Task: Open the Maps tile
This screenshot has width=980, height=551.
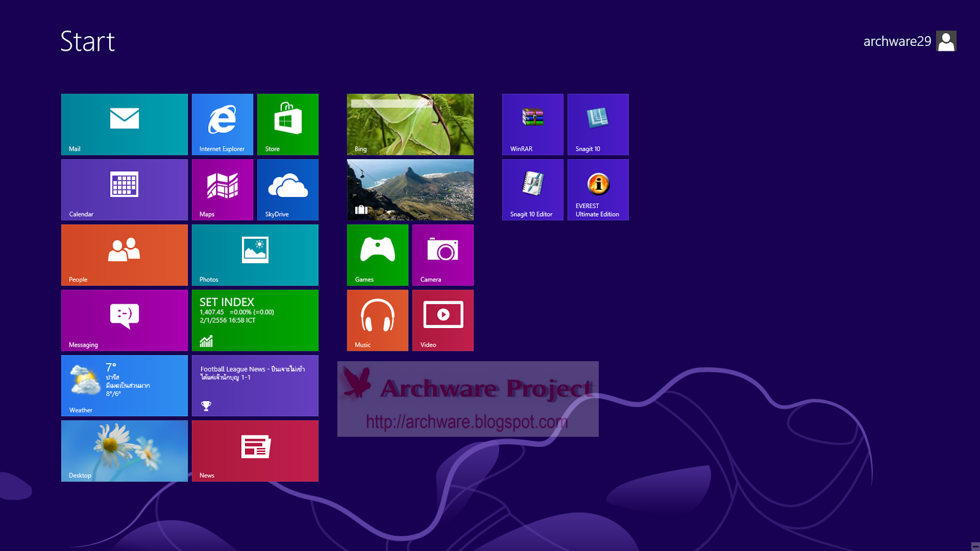Action: [x=222, y=190]
